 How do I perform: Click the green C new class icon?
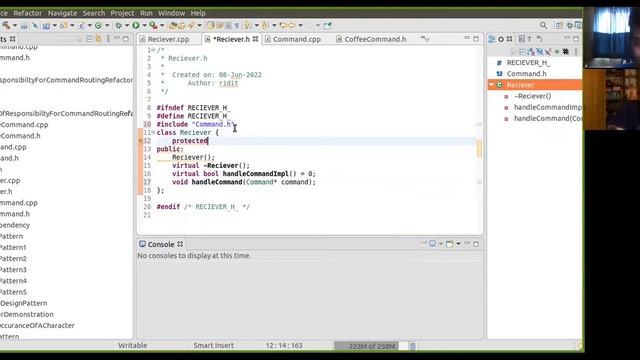tap(98, 25)
